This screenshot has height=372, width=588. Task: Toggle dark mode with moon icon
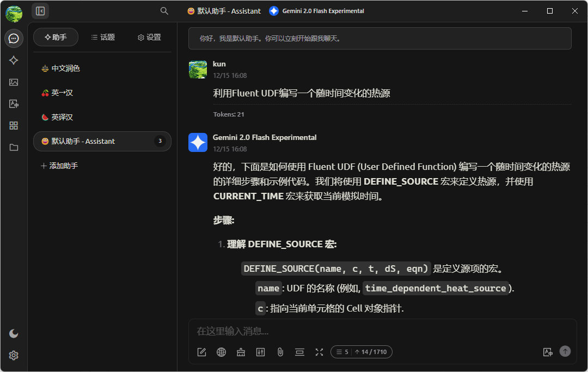pos(14,333)
